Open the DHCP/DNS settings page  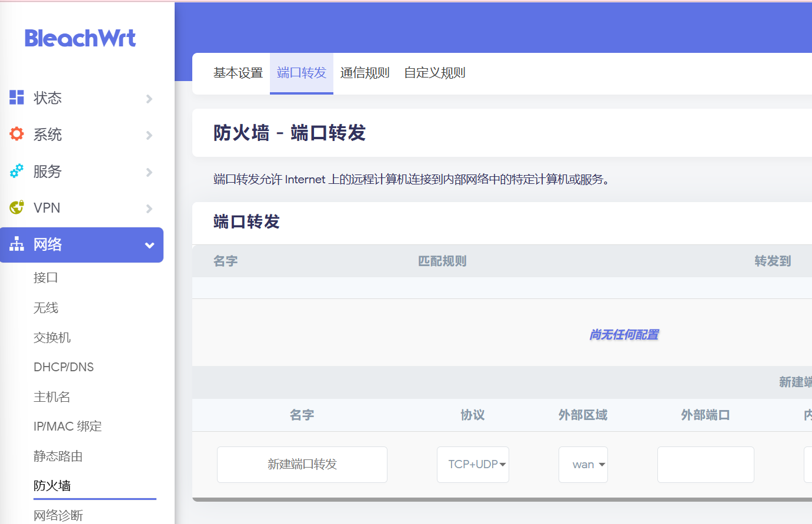click(64, 367)
